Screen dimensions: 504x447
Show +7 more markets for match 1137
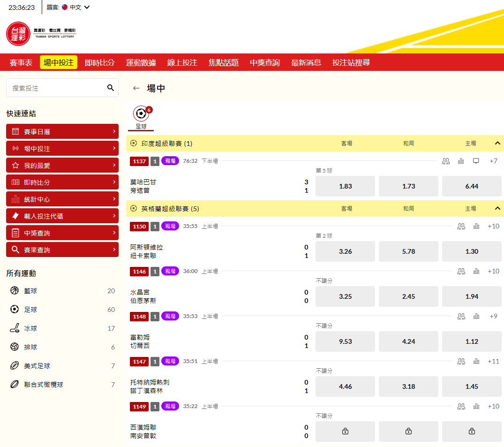(x=493, y=161)
